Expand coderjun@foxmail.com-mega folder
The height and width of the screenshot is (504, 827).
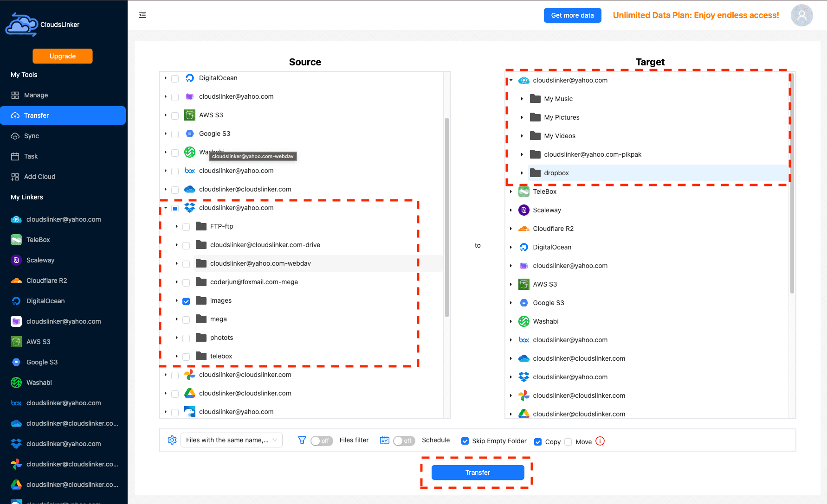[x=177, y=282]
